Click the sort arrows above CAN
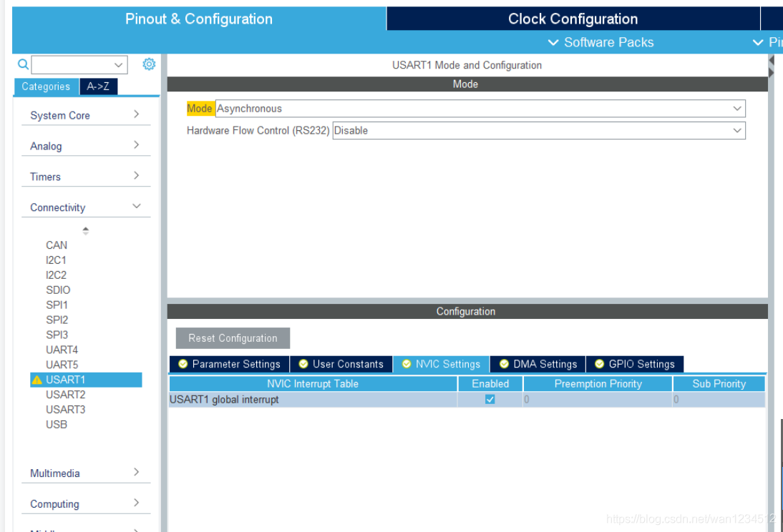The image size is (783, 532). coord(86,231)
